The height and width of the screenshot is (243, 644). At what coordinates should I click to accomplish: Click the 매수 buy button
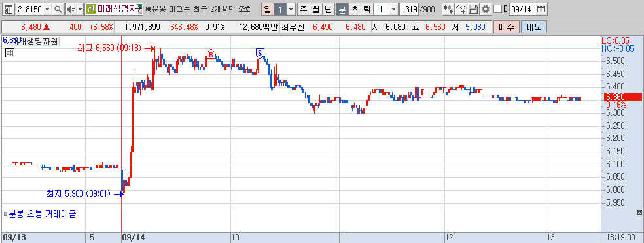coord(507,27)
